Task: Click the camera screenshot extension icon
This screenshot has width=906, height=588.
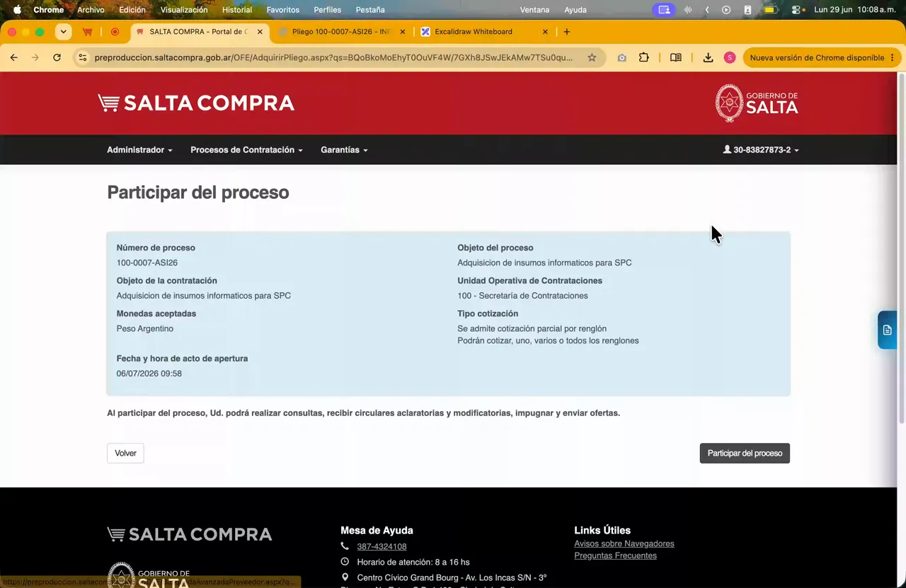Action: pyautogui.click(x=621, y=57)
